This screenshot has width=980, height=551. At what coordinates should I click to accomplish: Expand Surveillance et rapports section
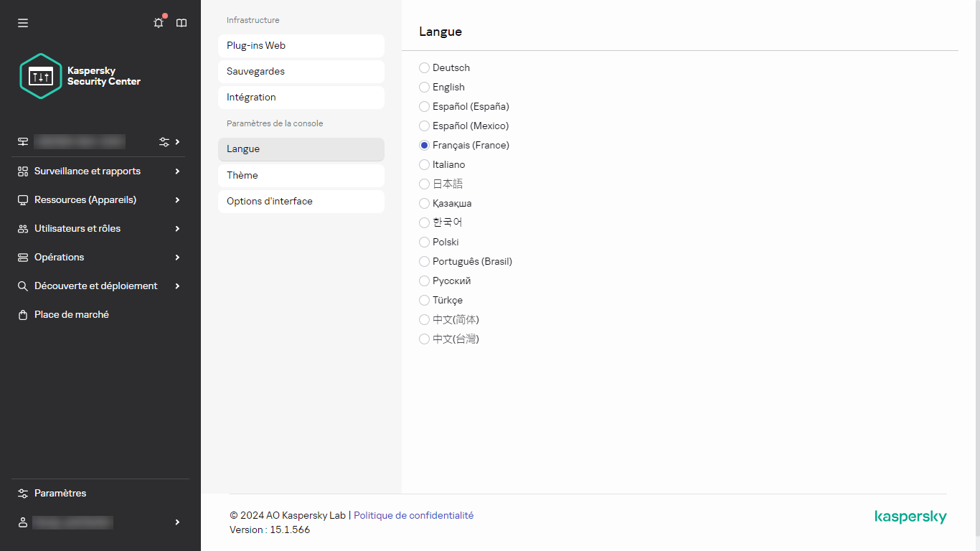pos(177,171)
